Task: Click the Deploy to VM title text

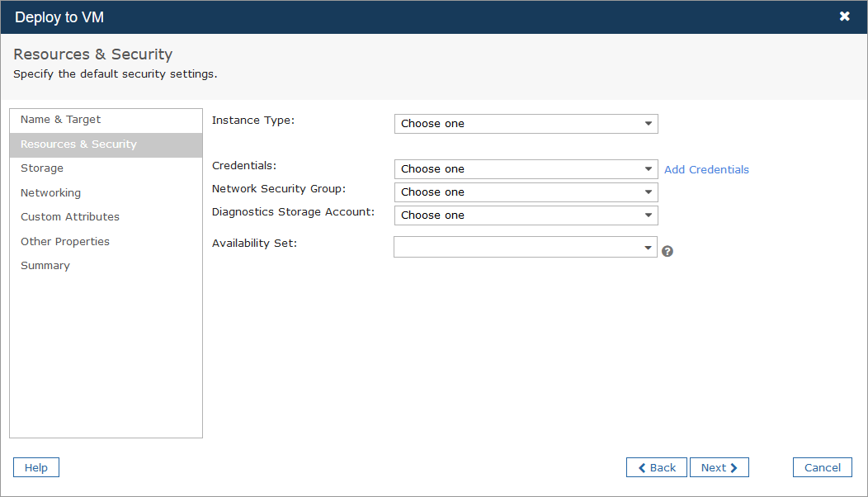Action: coord(59,17)
